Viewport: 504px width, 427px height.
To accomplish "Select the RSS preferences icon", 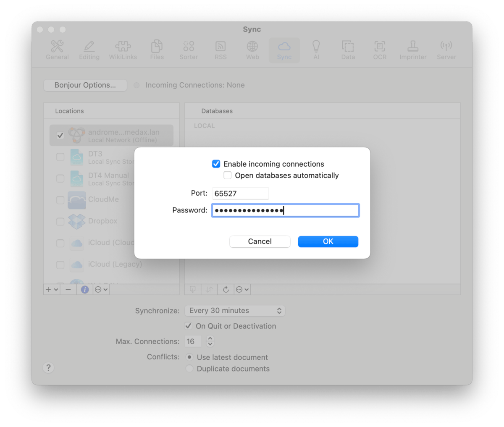I will click(220, 50).
